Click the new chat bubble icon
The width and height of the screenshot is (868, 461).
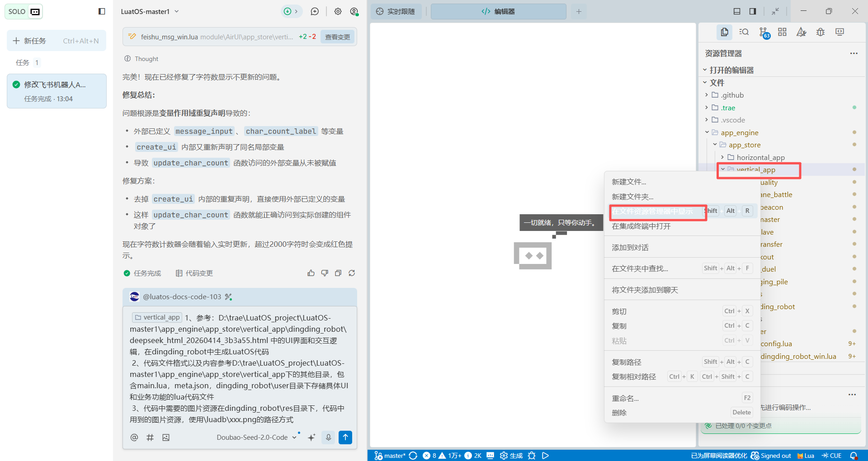point(315,11)
